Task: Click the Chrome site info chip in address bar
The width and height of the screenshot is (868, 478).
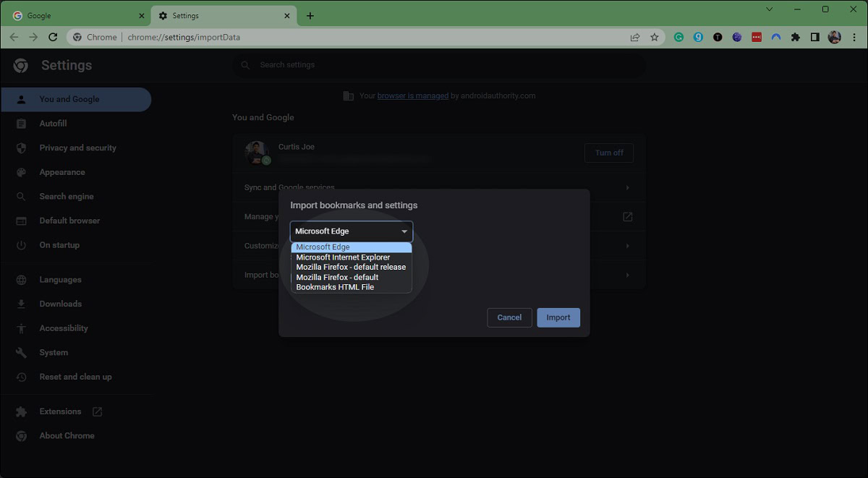Action: pos(95,37)
